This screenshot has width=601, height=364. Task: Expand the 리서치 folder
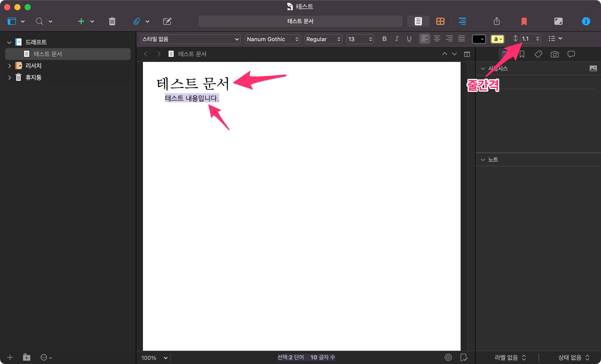[x=9, y=66]
